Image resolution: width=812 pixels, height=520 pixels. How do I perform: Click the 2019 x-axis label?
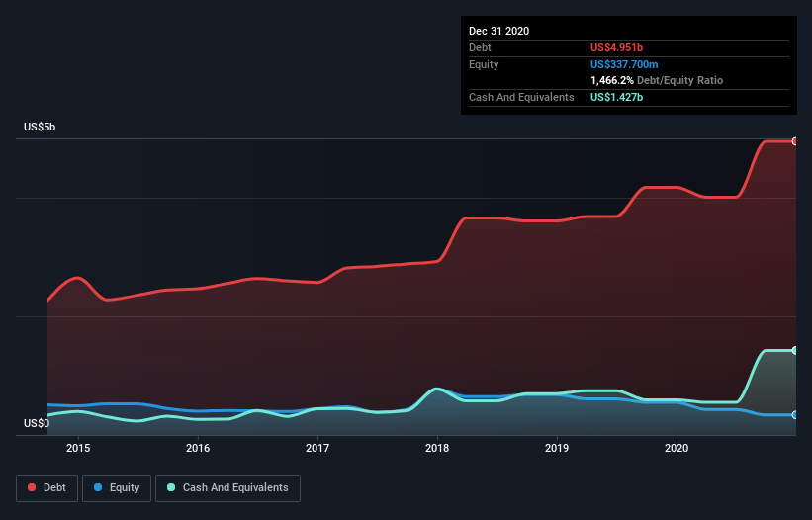(557, 448)
